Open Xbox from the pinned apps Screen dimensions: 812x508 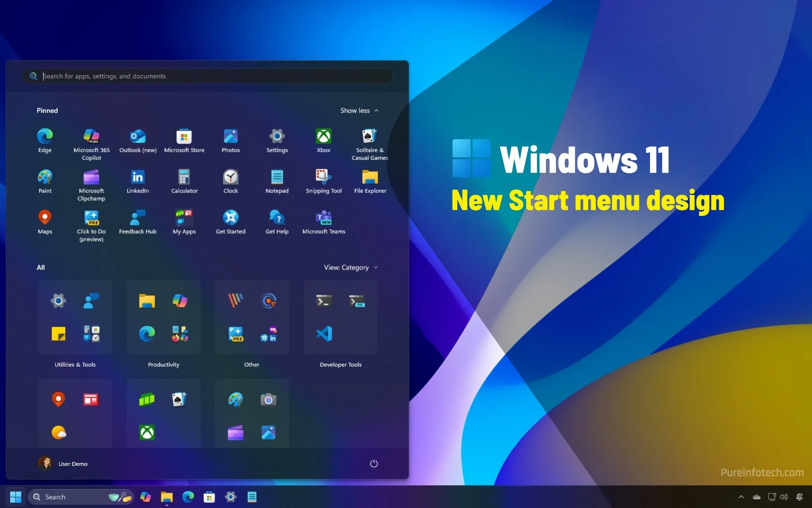[323, 137]
